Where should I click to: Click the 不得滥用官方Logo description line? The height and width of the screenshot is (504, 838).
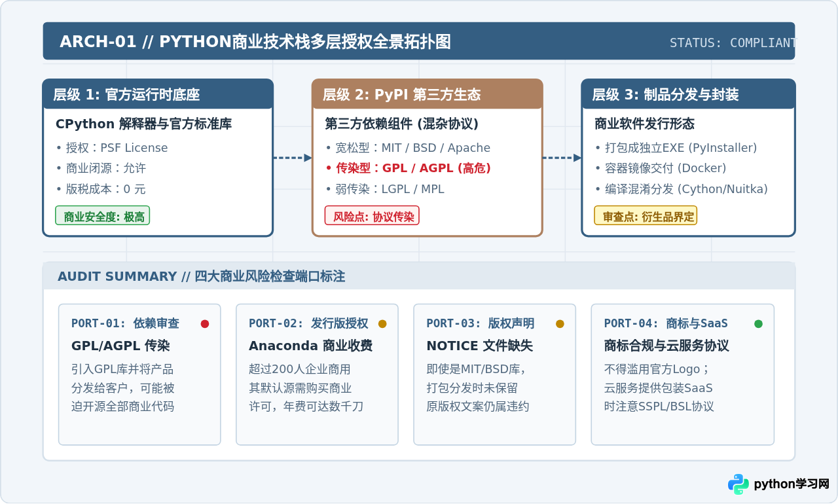[x=657, y=369]
